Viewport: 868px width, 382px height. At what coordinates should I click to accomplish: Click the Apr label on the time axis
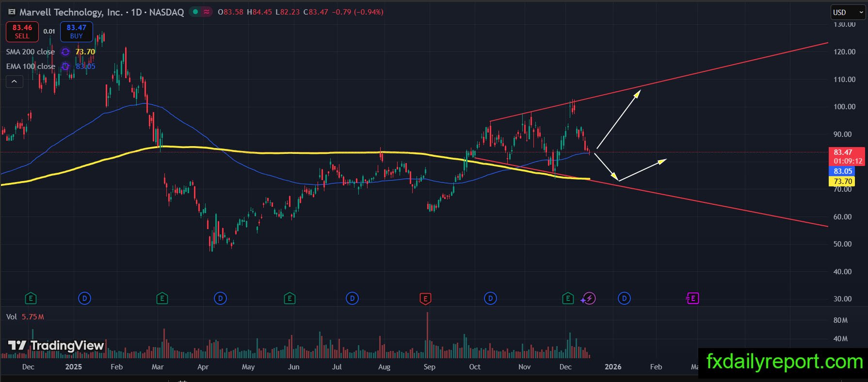[x=203, y=367]
